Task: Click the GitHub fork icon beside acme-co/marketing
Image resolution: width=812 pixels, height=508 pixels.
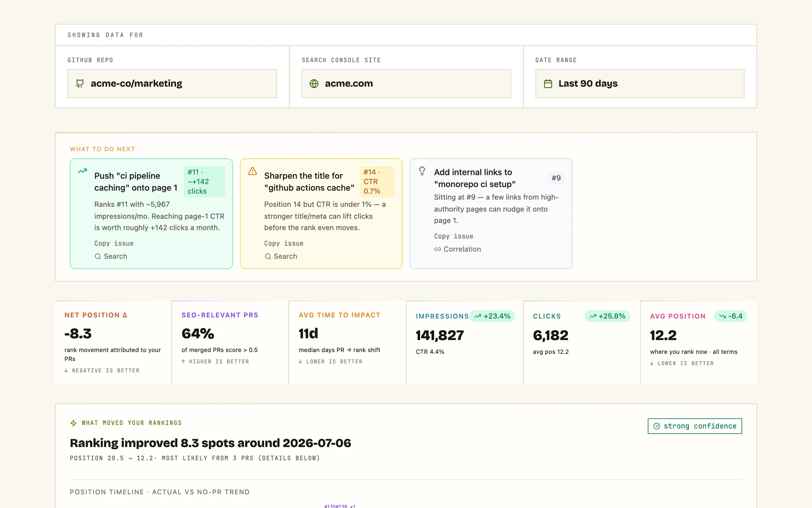Action: click(80, 84)
